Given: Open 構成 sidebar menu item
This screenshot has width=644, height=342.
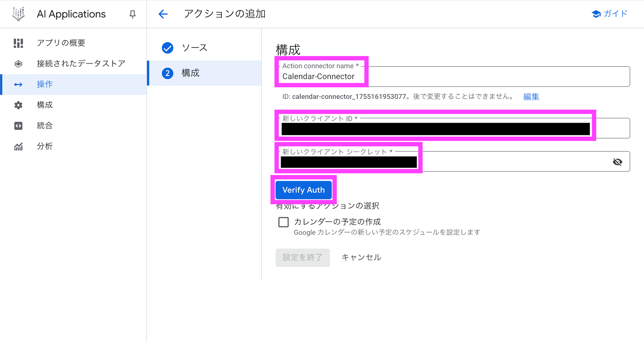Looking at the screenshot, I should point(73,105).
